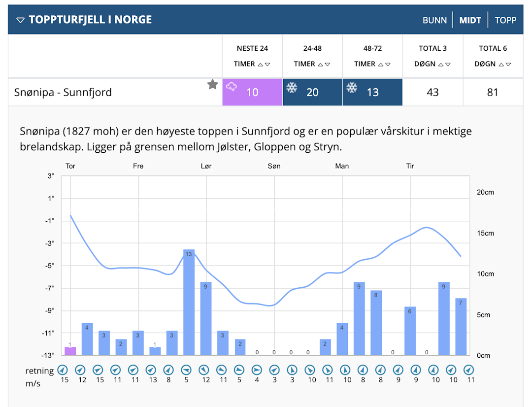Screen dimensions: 532x407
Task: Click the wind direction arrow above the last 11
Action: pos(469,370)
